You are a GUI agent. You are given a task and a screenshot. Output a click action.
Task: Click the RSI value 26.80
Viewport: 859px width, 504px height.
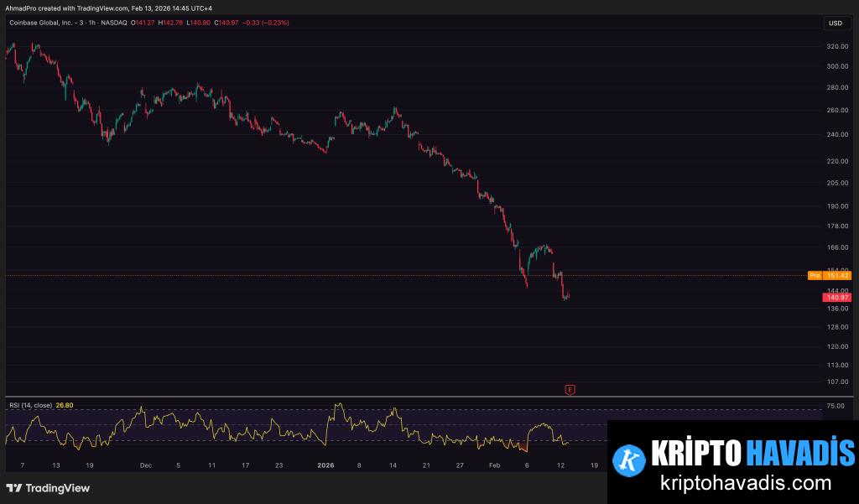[x=65, y=405]
